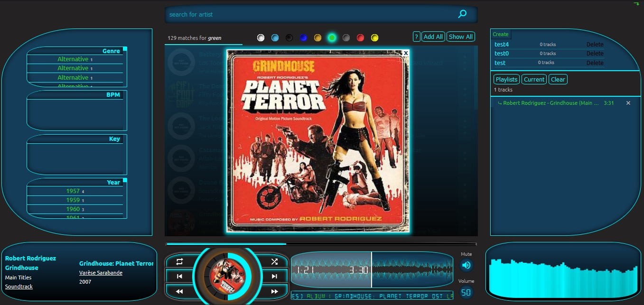Delete the test4 playlist
The height and width of the screenshot is (305, 644).
tap(595, 44)
